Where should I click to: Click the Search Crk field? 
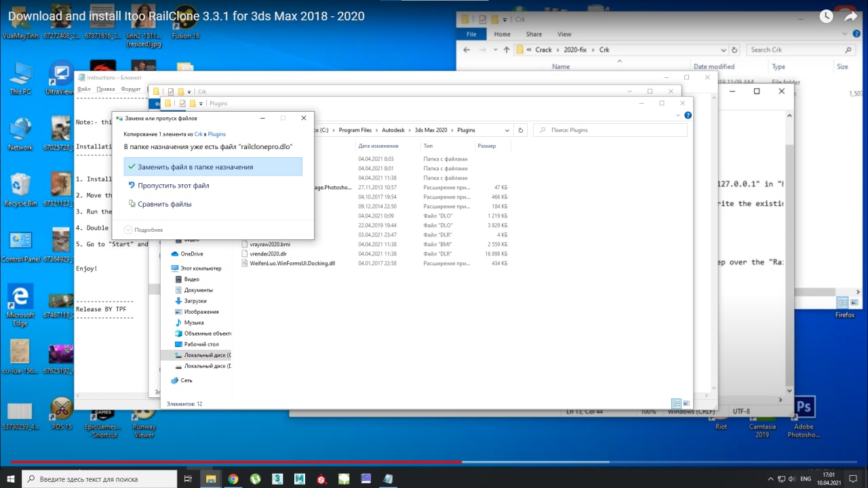tap(800, 49)
